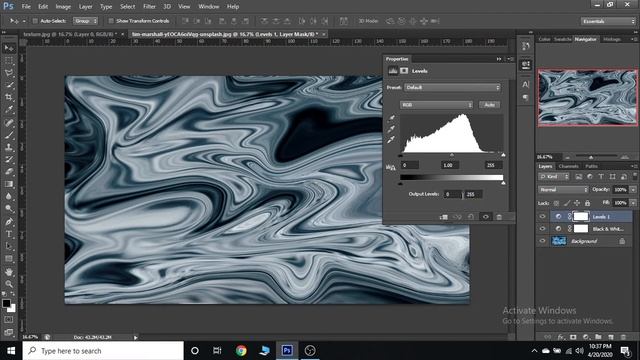Toggle Levels adjustment visibility in Properties panel
The image size is (640, 360).
[485, 217]
